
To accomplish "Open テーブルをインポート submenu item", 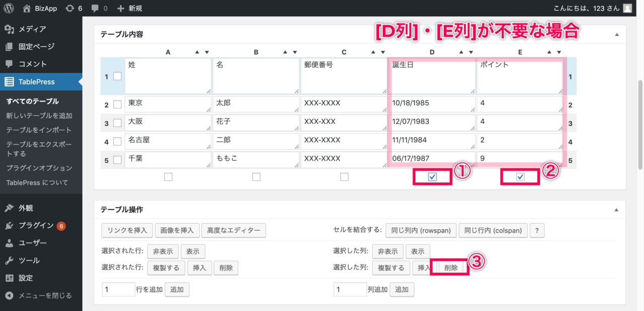I will (39, 130).
